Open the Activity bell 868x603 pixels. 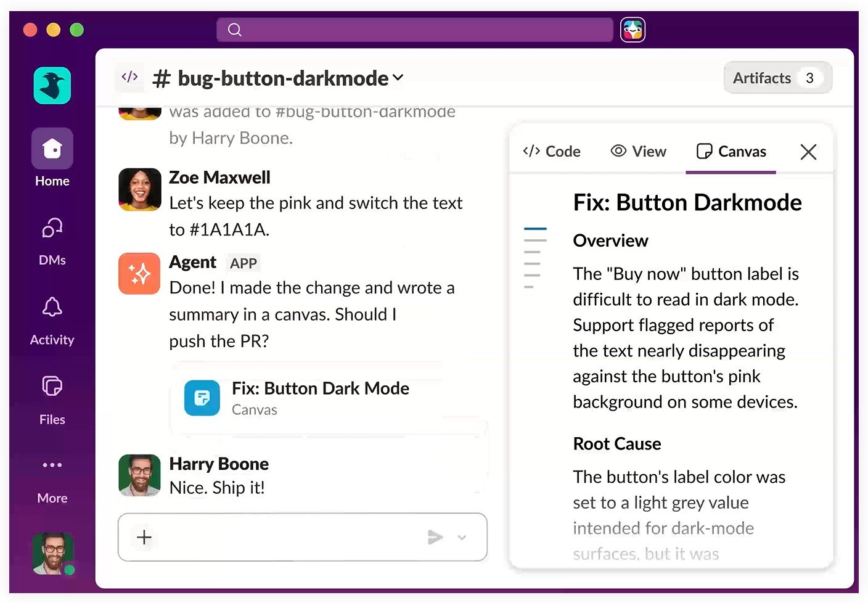pos(52,321)
